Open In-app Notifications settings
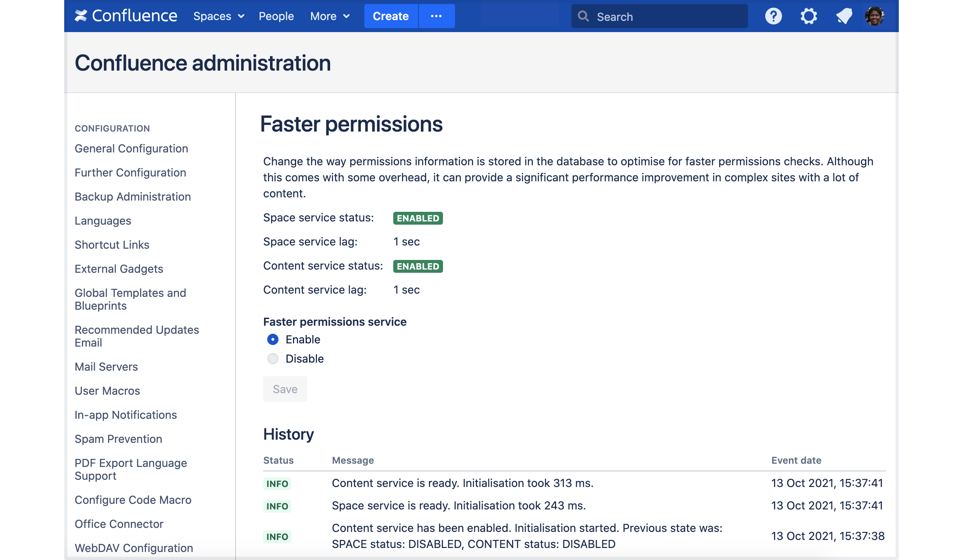963x560 pixels. [x=126, y=415]
